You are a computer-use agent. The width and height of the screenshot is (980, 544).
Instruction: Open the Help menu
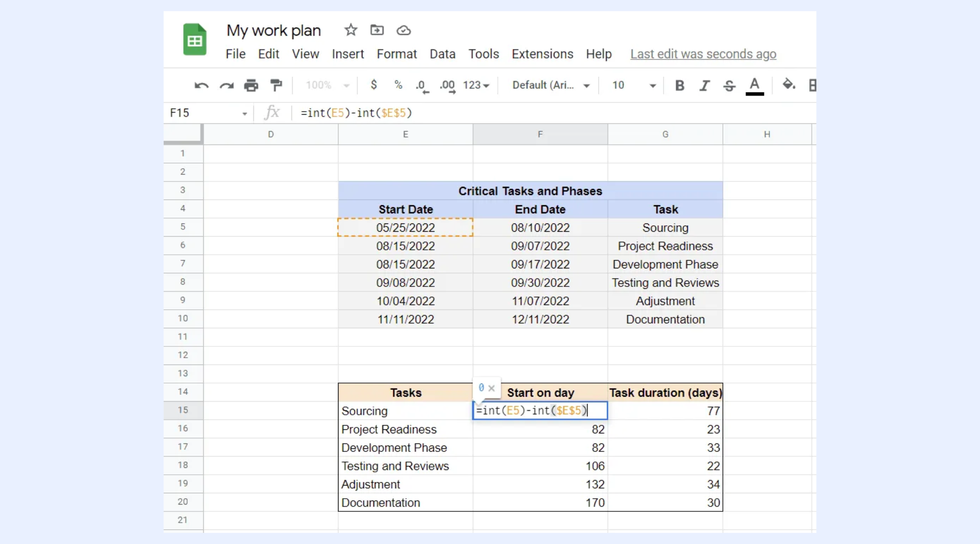point(598,54)
